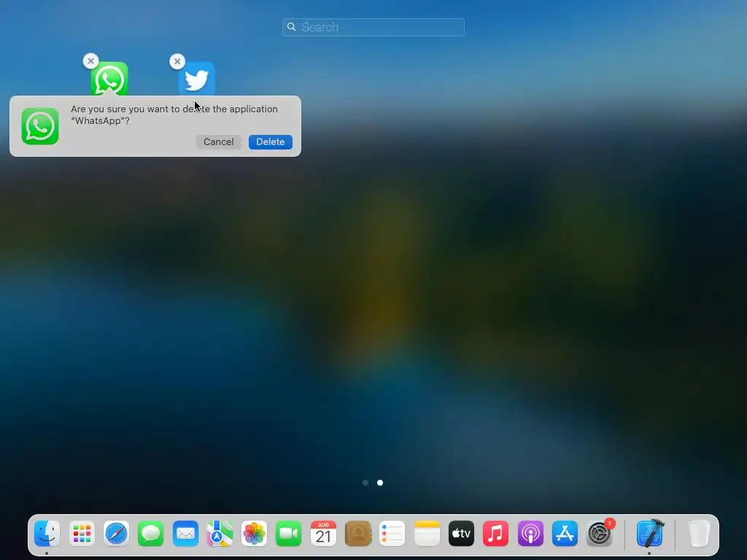
Task: Open Reminders from the Dock
Action: point(392,533)
